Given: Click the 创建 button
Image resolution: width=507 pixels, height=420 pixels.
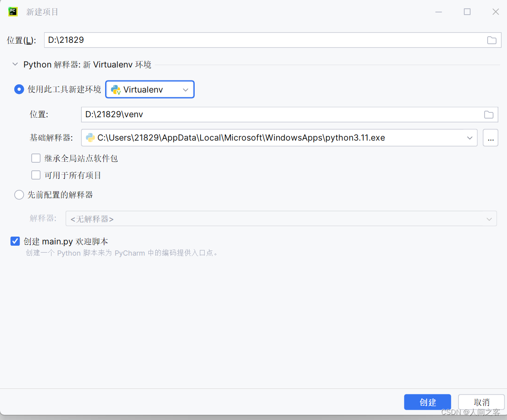Looking at the screenshot, I should coord(427,402).
